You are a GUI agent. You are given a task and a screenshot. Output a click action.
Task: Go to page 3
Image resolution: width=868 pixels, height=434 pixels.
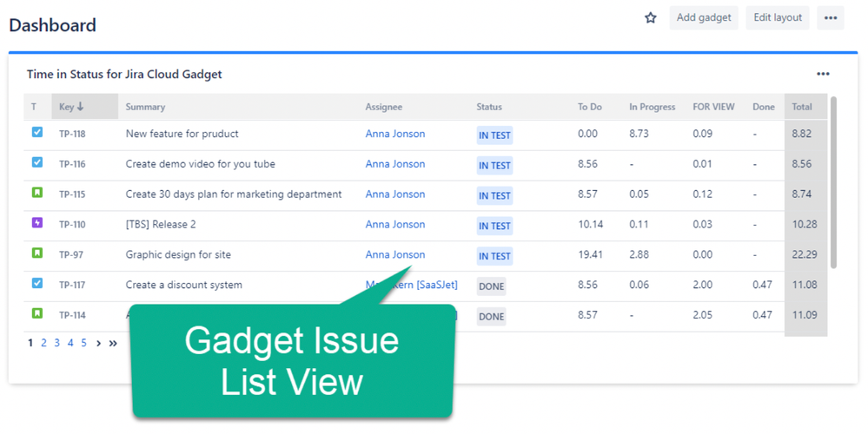tap(57, 344)
